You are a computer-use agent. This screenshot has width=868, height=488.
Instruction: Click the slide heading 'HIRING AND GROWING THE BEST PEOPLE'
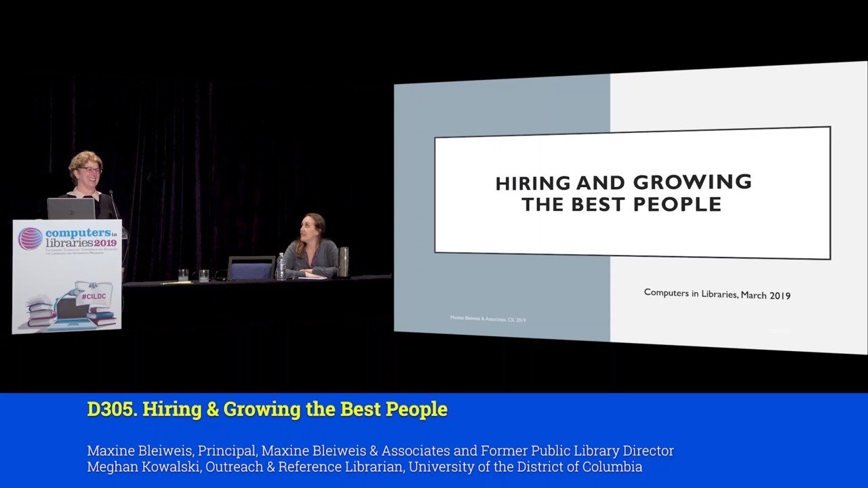click(x=623, y=192)
